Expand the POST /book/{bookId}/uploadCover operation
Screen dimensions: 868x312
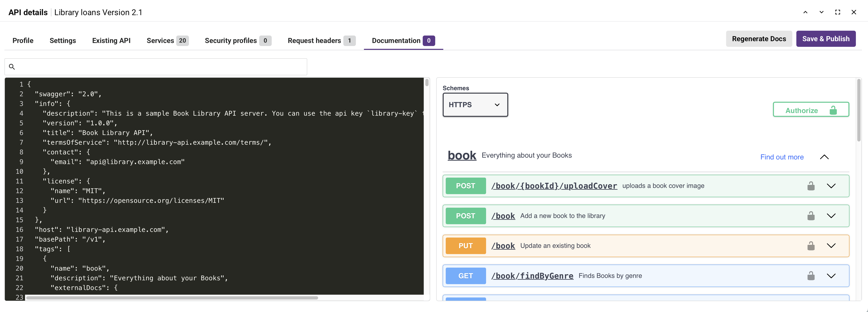831,186
